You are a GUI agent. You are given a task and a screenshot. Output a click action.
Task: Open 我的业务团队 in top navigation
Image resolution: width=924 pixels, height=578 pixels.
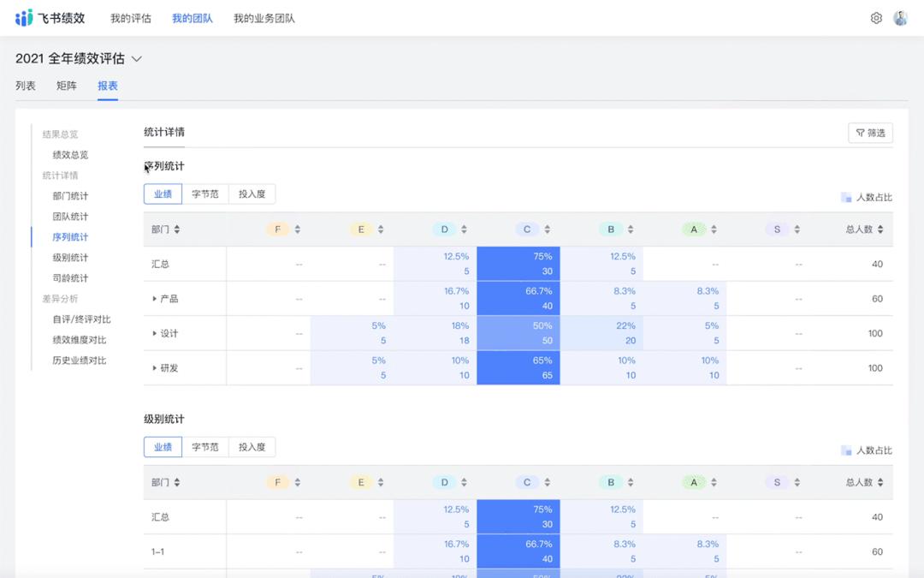[264, 18]
